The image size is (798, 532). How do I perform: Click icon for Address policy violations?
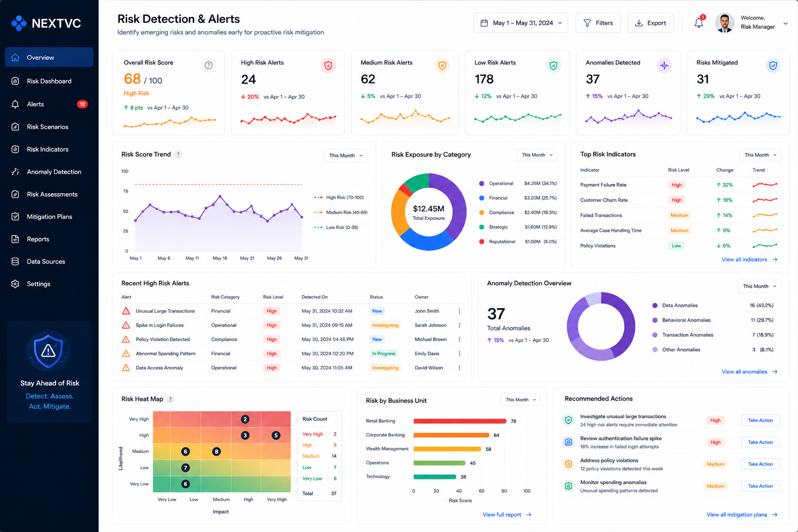coord(568,464)
